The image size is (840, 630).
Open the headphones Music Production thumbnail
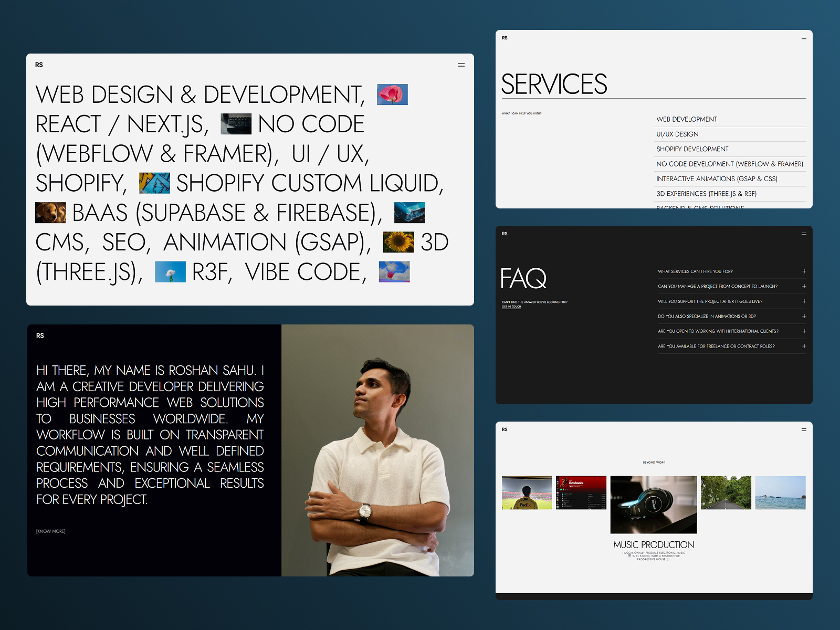654,505
